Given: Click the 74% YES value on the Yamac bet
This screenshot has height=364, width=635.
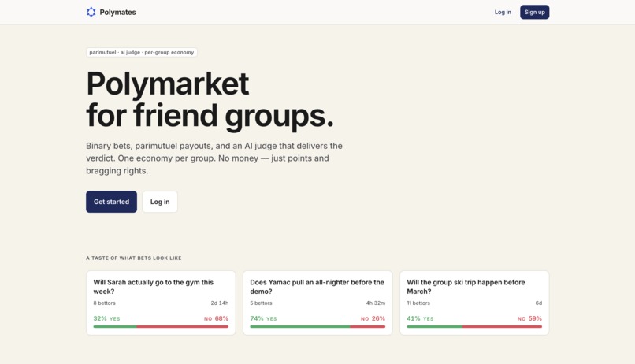Looking at the screenshot, I should [263, 318].
